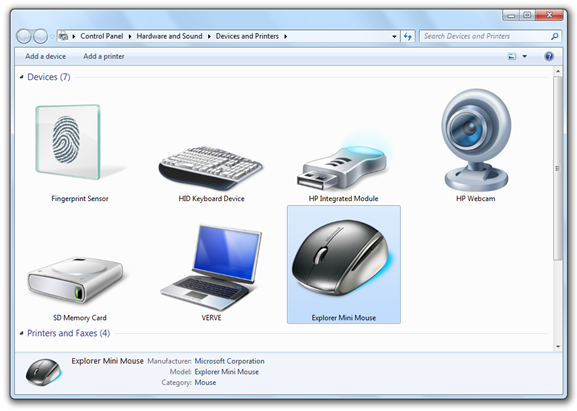This screenshot has height=411, width=577.
Task: Collapse the Devices (7) group
Action: point(21,77)
